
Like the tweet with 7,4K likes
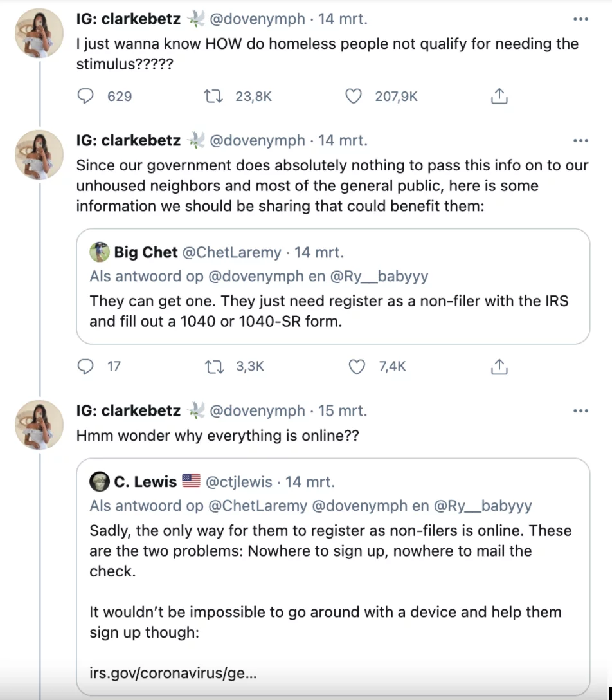(x=357, y=366)
